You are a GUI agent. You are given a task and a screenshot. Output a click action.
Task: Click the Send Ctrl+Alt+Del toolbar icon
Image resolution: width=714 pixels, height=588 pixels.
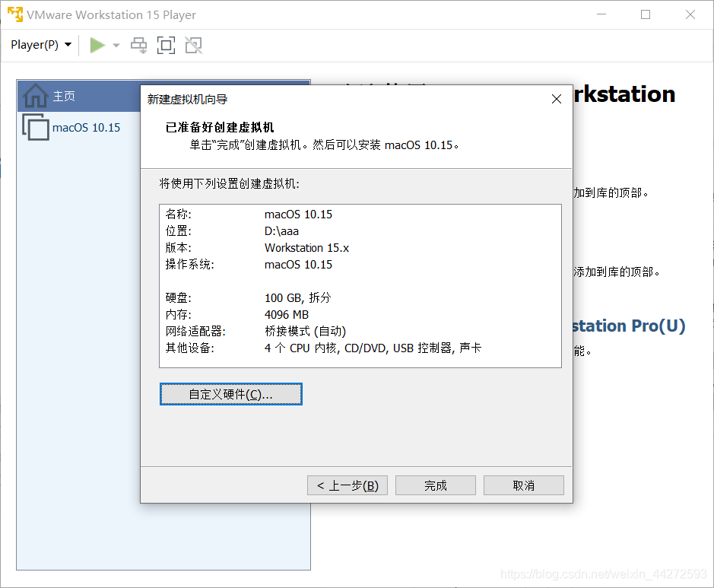(138, 46)
